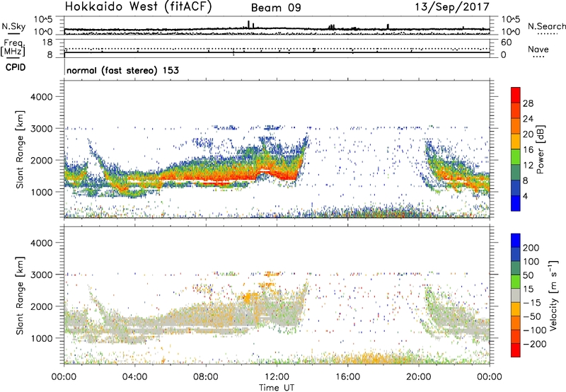Image resolution: width=566 pixels, height=392 pixels.
Task: Click the 'Nave' legend label
Action: pyautogui.click(x=538, y=50)
